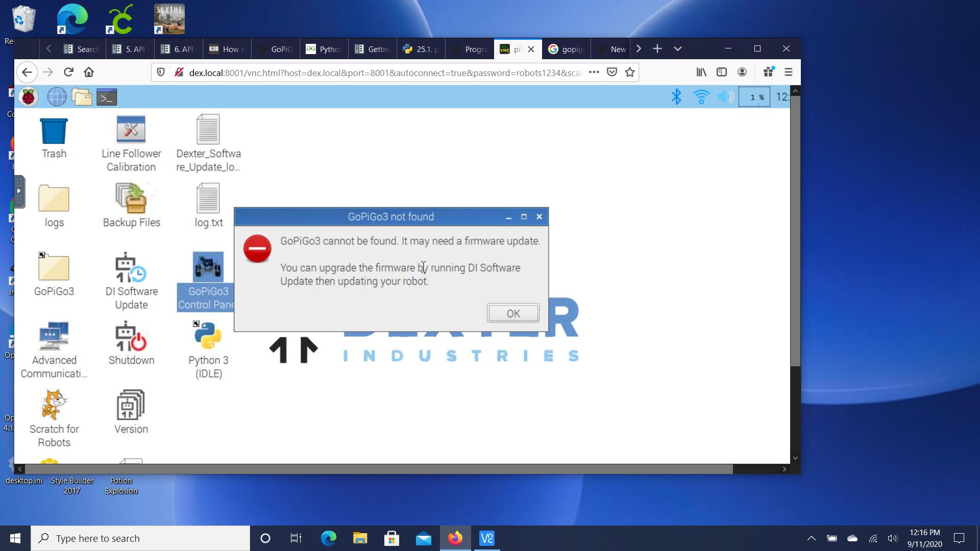Viewport: 980px width, 551px height.
Task: Toggle Firefox sidebar icon
Action: click(722, 72)
